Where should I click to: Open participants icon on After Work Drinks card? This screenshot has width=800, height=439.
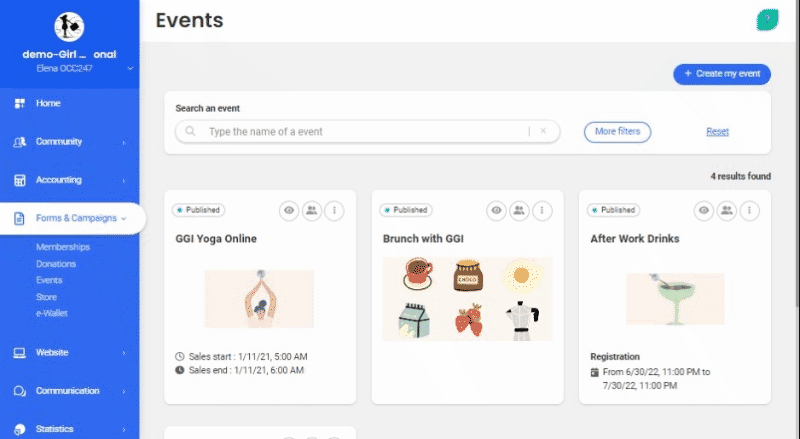[728, 210]
